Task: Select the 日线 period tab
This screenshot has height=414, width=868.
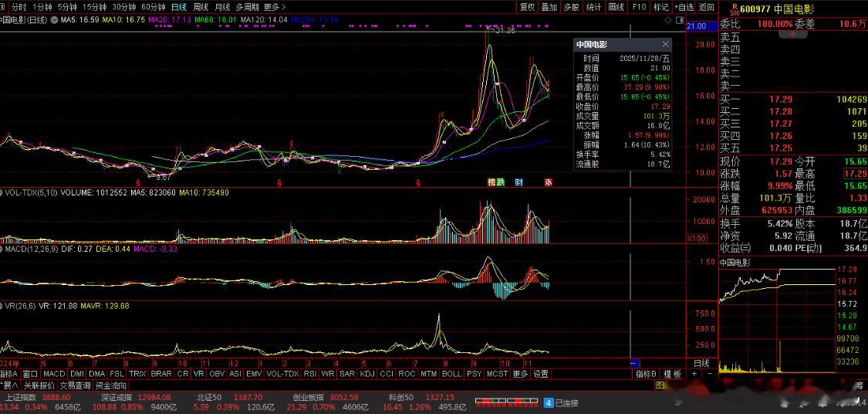Action: tap(179, 7)
